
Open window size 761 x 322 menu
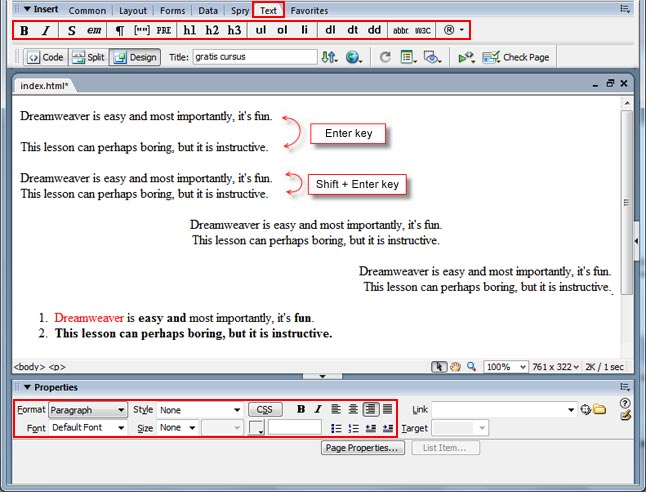[x=555, y=367]
